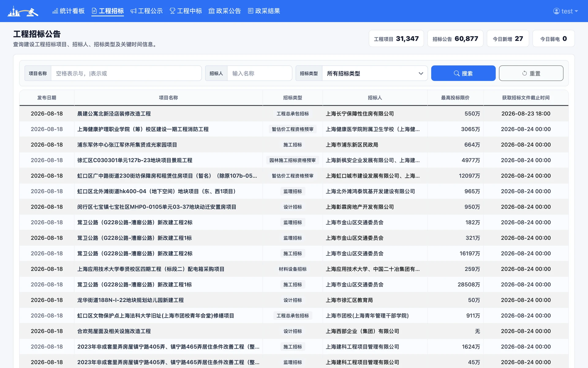
Task: Open project 虹口区文物保护点上海法科大学旧址修缮项目
Action: (156, 316)
